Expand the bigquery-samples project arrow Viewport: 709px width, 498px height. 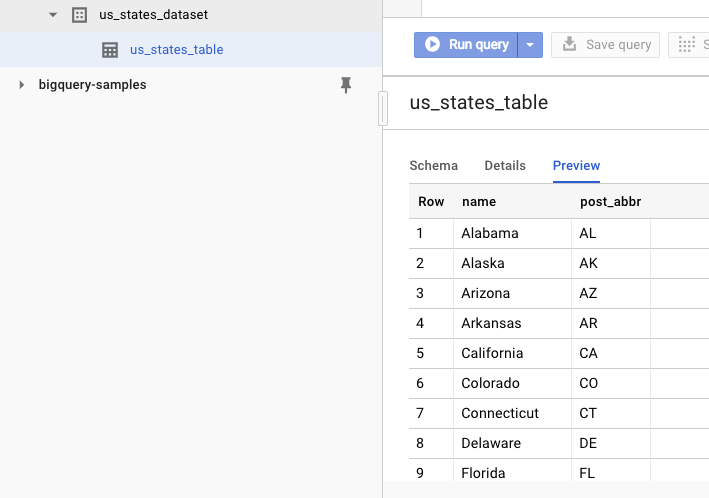click(22, 86)
